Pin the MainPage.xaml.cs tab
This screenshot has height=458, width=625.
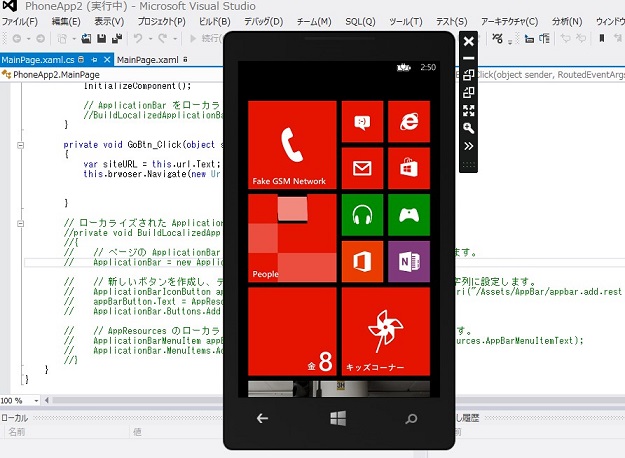coord(94,60)
